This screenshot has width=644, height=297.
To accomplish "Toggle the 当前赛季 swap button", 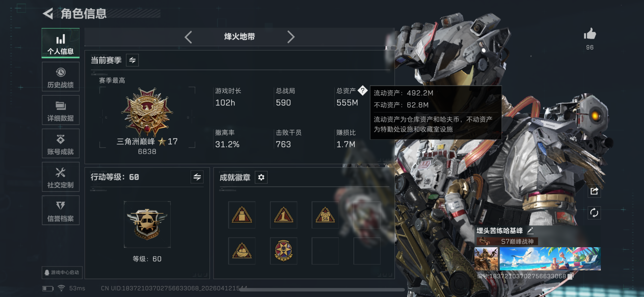I will coord(132,60).
